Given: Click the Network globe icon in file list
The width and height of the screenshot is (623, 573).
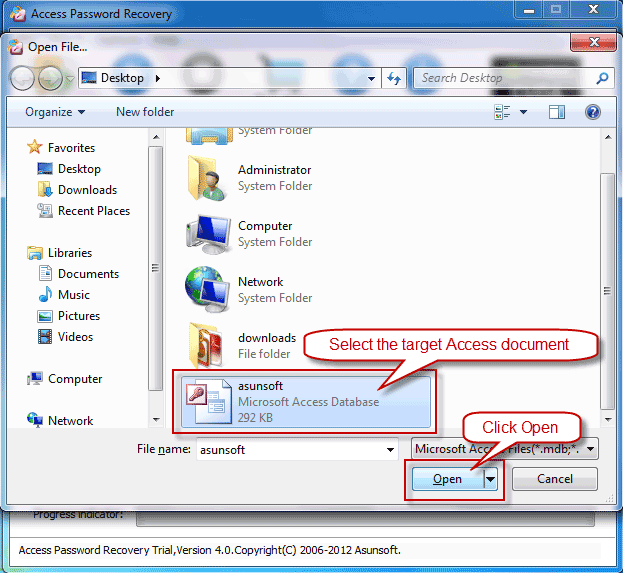Looking at the screenshot, I should (x=207, y=290).
